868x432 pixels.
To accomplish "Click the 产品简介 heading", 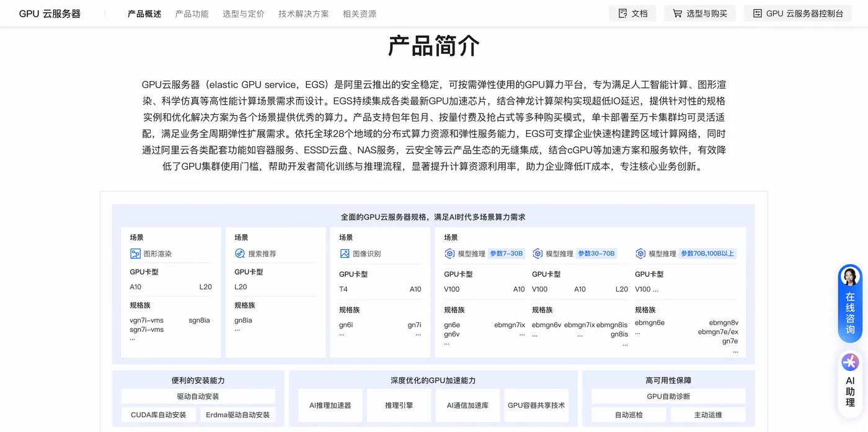I will coord(434,46).
